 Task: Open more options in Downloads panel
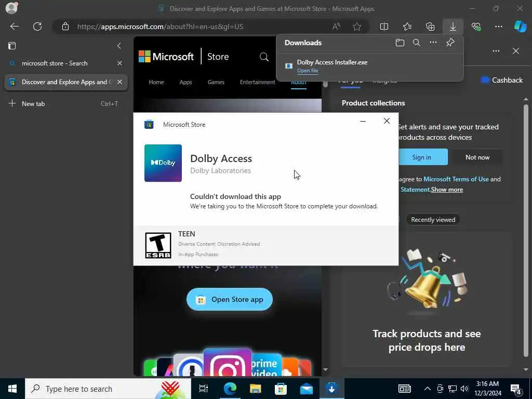(433, 43)
